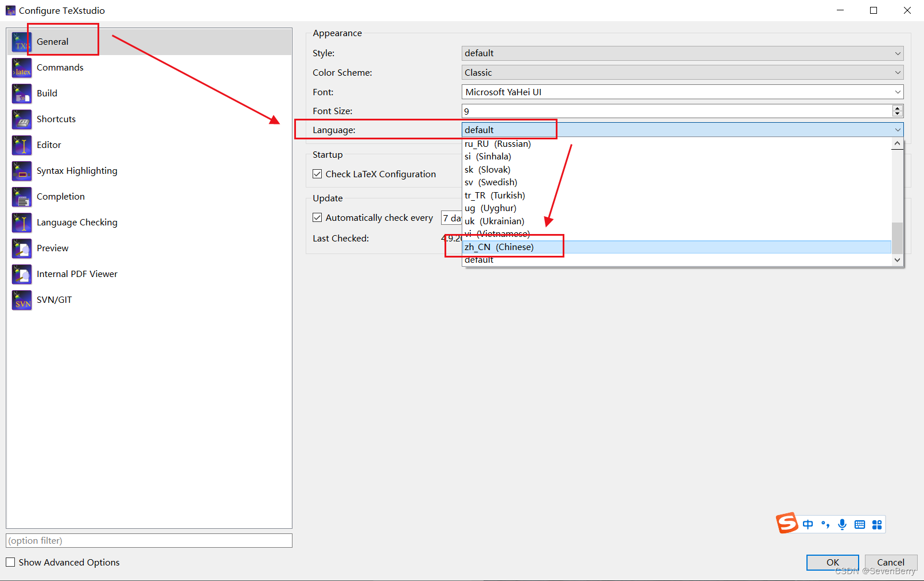This screenshot has width=924, height=581.
Task: Decrease font size with down stepper arrow
Action: click(898, 114)
